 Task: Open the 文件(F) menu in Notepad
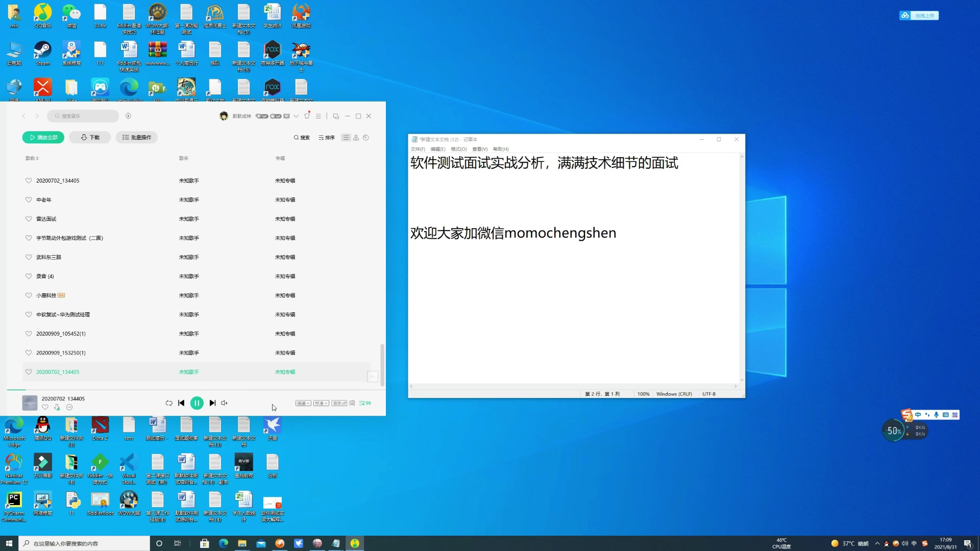tap(418, 149)
